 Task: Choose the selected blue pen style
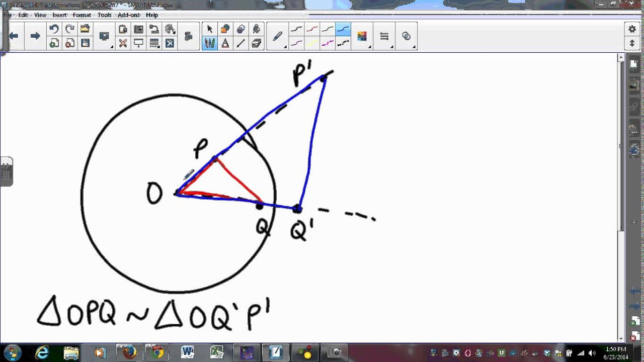[x=344, y=29]
